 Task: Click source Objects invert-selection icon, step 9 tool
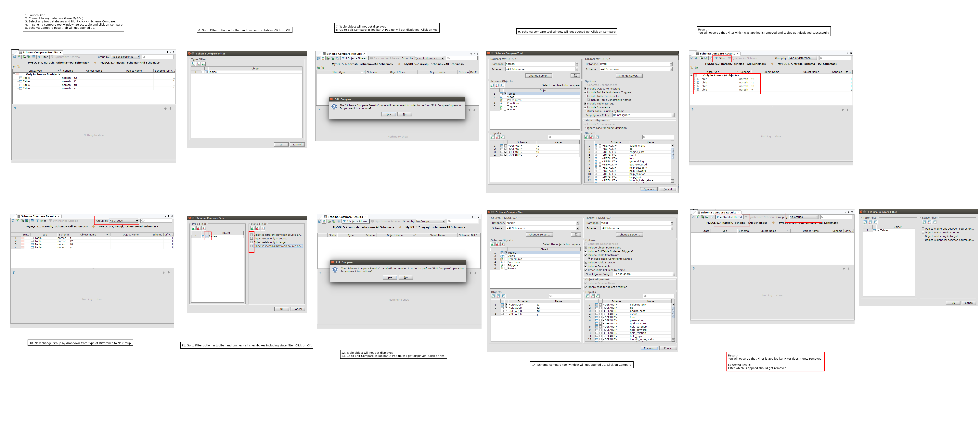click(x=503, y=137)
